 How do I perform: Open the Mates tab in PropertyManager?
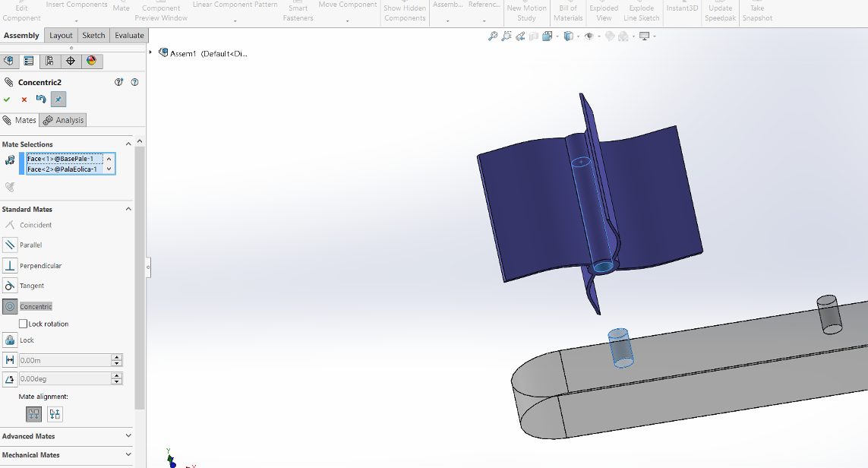(x=20, y=120)
